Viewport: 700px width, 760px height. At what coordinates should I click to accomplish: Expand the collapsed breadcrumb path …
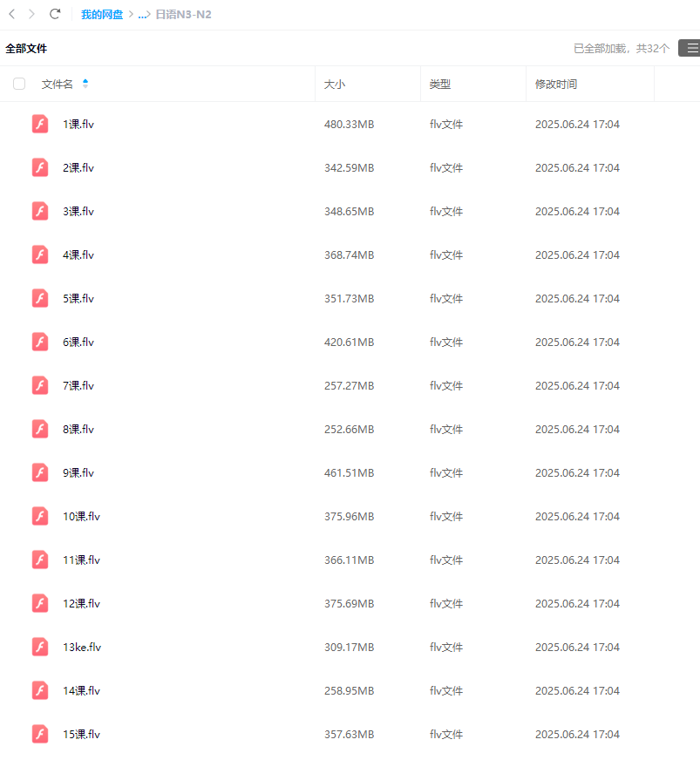coord(142,15)
